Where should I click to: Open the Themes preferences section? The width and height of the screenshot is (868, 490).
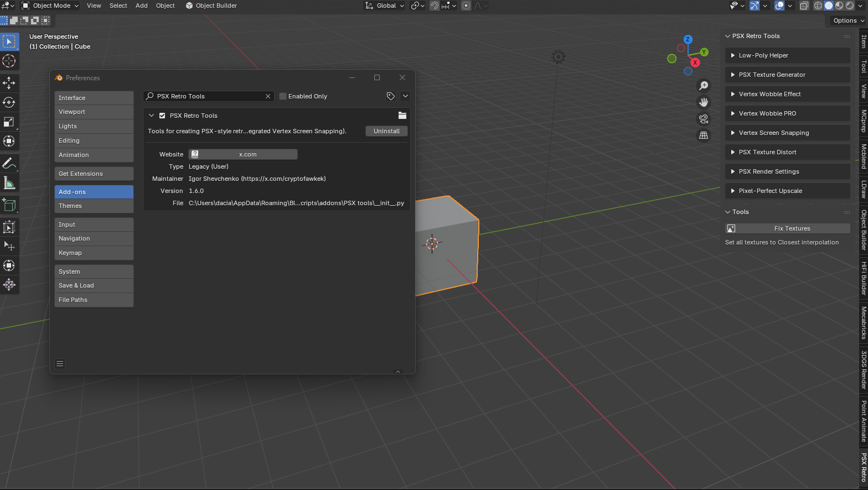(x=94, y=206)
